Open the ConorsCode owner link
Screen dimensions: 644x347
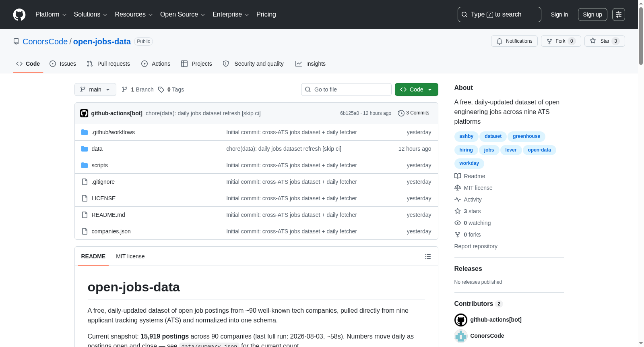[x=45, y=42]
